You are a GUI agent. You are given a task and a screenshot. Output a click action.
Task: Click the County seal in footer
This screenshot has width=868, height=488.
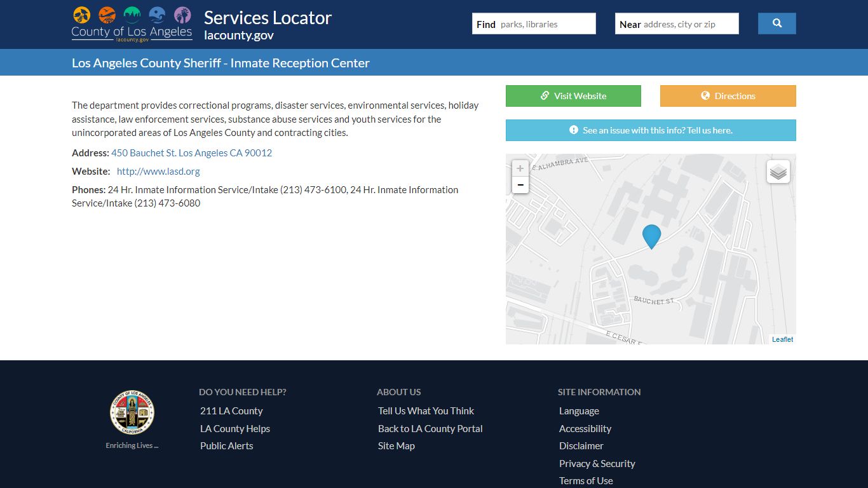[x=132, y=412]
